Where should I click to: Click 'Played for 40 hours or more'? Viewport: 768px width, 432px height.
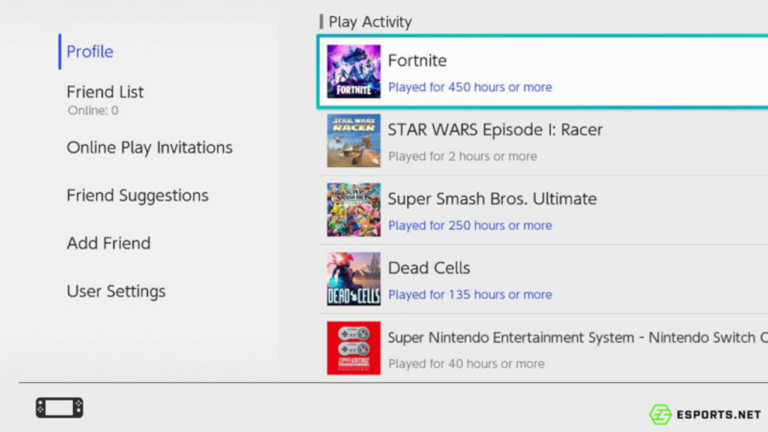point(466,364)
